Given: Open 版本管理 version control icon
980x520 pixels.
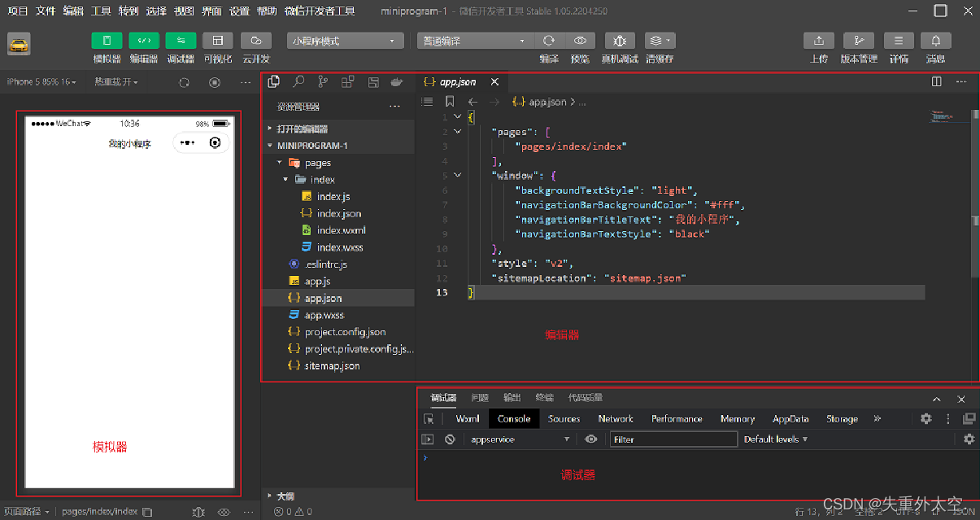Looking at the screenshot, I should click(859, 41).
